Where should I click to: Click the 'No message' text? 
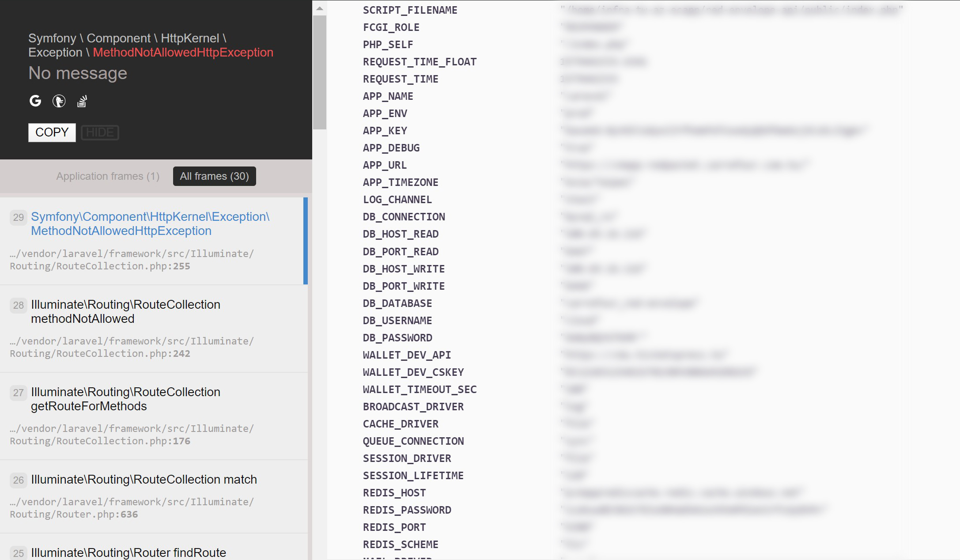78,73
